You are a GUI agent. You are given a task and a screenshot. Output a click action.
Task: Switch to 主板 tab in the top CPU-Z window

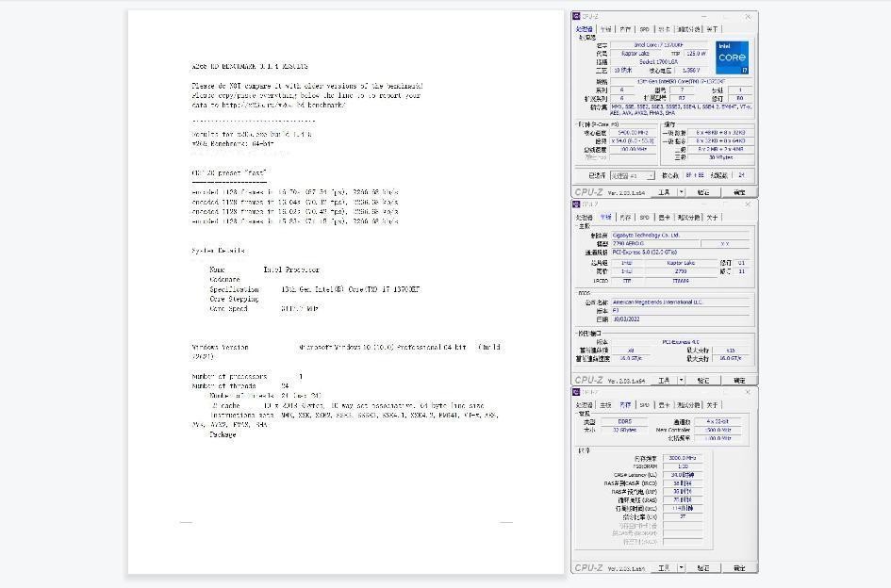pyautogui.click(x=606, y=29)
